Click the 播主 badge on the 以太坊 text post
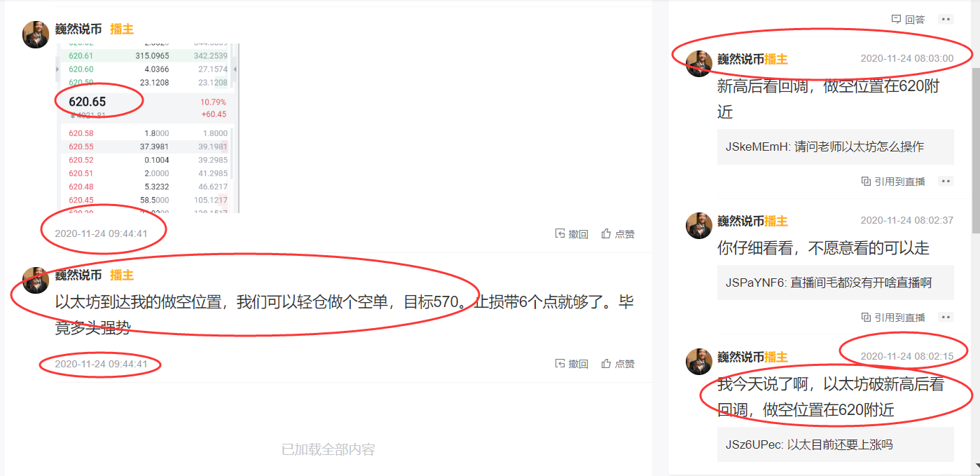Viewport: 980px width, 476px height. [122, 275]
